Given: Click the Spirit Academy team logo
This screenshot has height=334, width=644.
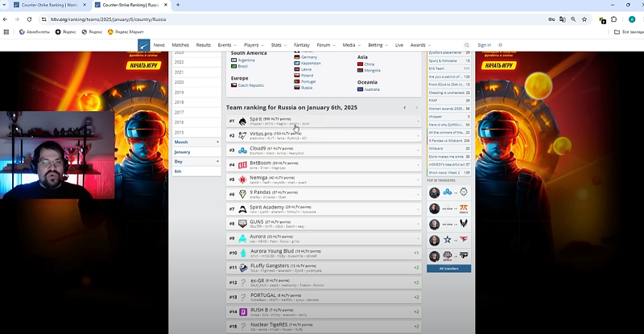Looking at the screenshot, I should tap(243, 209).
